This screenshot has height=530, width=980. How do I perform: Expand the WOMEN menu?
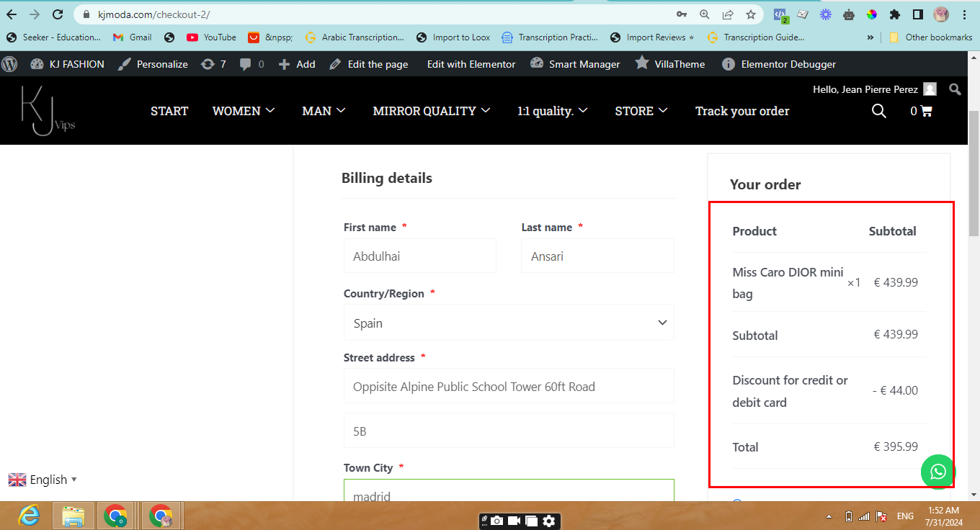[244, 111]
